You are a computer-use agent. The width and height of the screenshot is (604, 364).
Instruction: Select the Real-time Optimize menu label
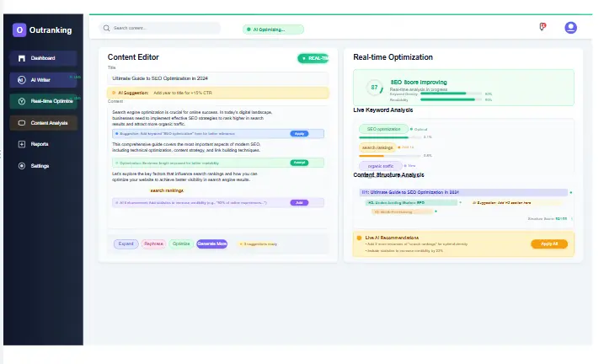pos(51,101)
